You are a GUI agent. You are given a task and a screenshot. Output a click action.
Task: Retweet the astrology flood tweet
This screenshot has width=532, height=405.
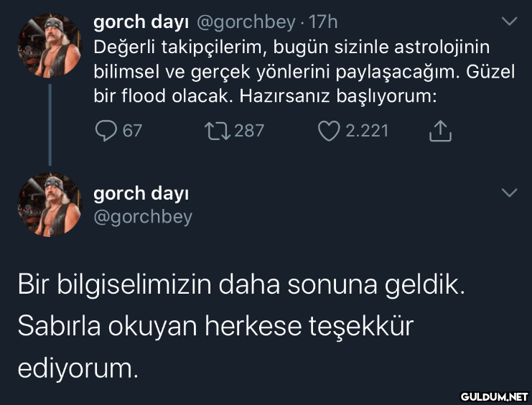pyautogui.click(x=218, y=131)
